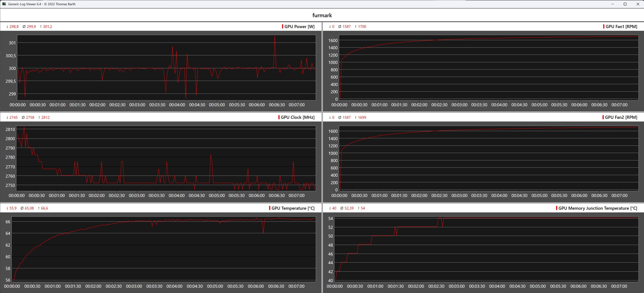This screenshot has width=644, height=293.
Task: Select the GPU Power [W] chart title
Action: tap(299, 26)
